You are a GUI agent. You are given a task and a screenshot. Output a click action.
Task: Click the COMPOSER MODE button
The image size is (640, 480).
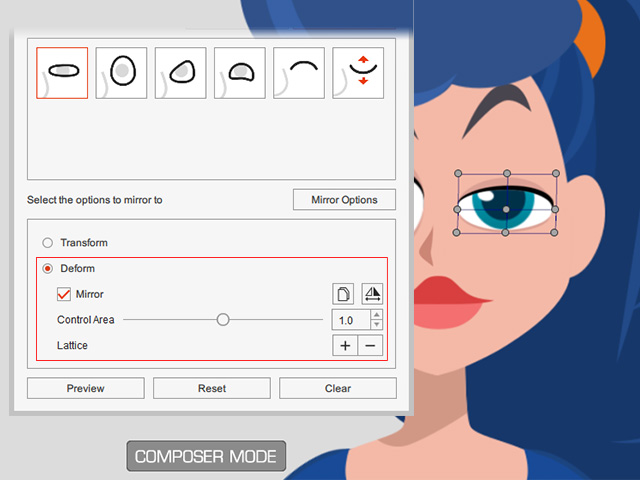[x=206, y=456]
